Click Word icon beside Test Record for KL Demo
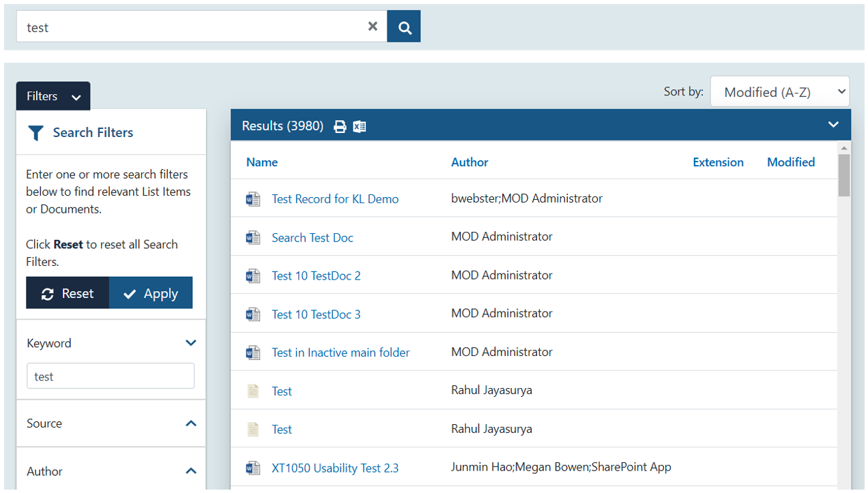 coord(253,199)
